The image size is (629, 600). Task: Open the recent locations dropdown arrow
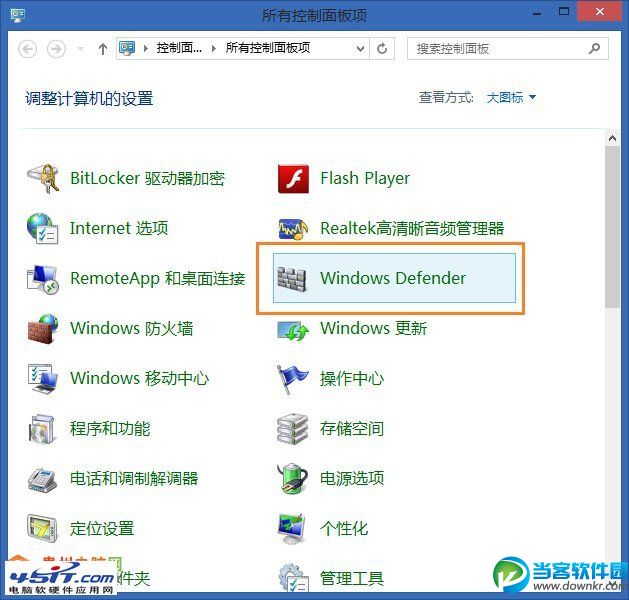(81, 49)
